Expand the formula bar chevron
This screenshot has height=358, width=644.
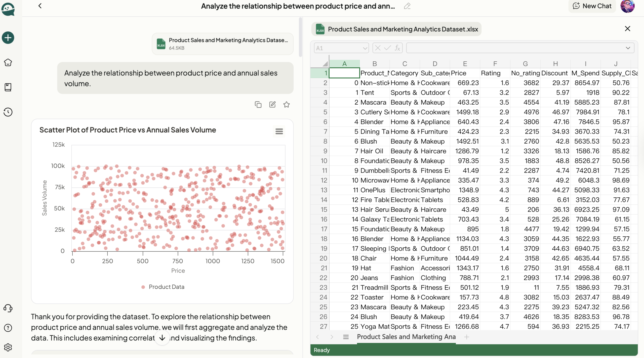(628, 48)
